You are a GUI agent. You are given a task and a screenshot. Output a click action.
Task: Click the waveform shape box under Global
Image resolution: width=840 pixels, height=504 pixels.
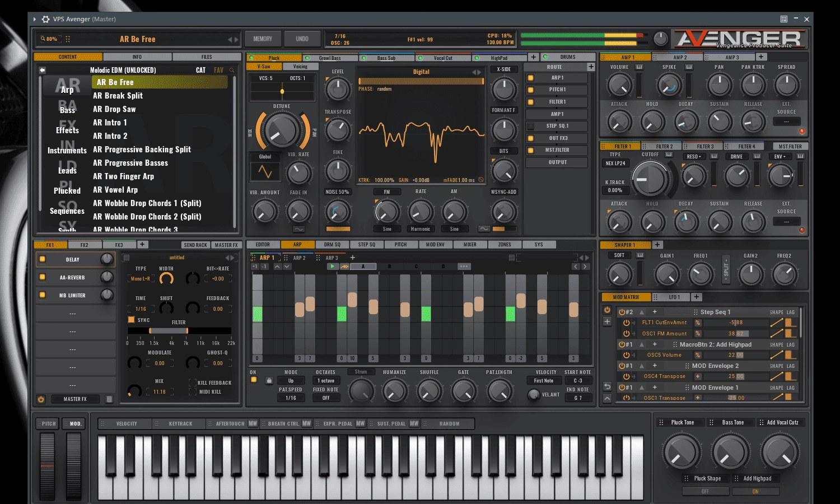point(265,172)
